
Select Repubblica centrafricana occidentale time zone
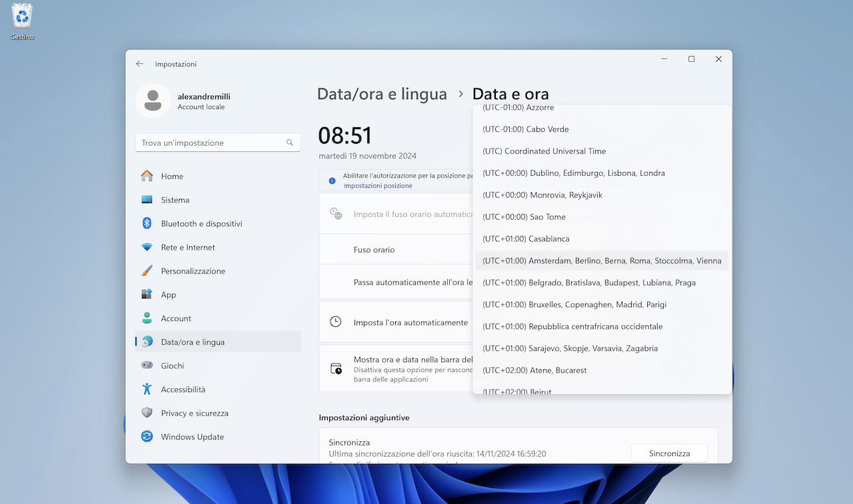pos(602,327)
